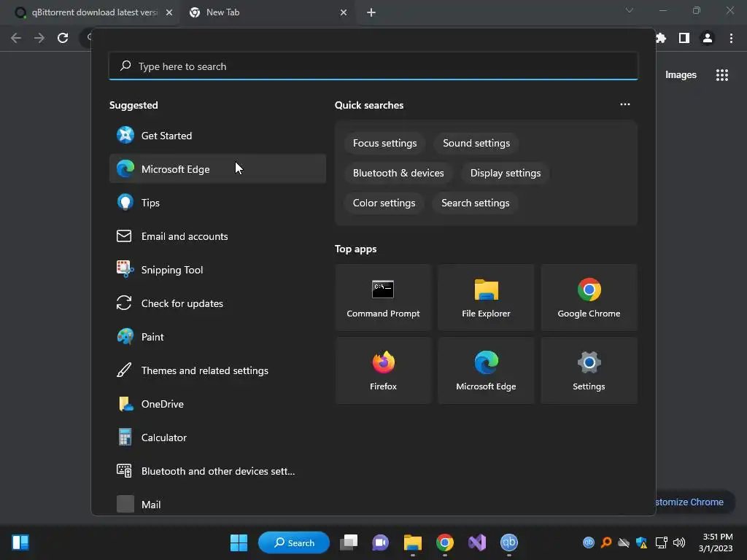
Task: Open a new Chrome tab
Action: point(371,13)
